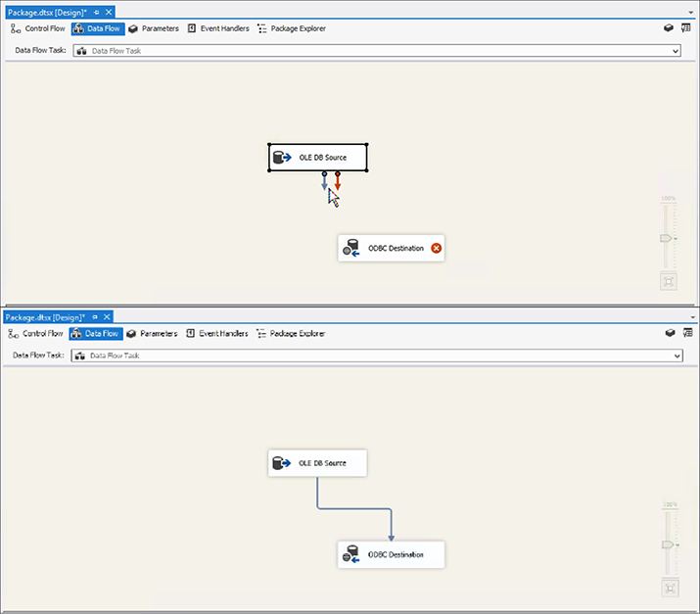Open lower tab-strip overflow dropdown arrow
700x614 pixels.
point(693,317)
